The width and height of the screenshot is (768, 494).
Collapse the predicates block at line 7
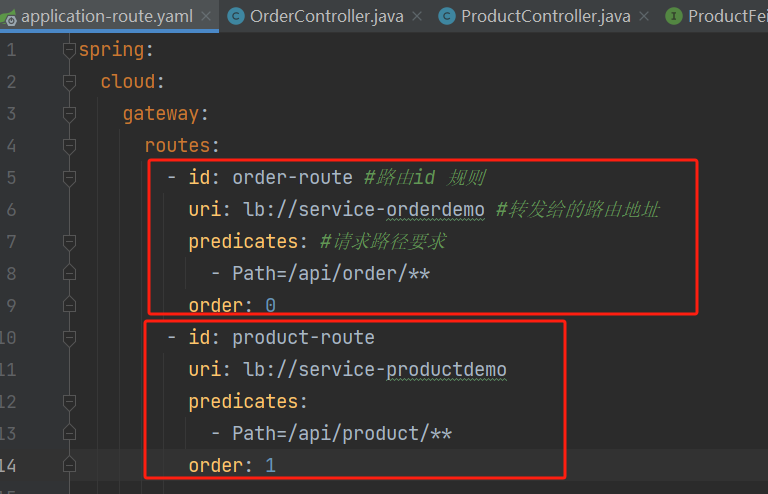[x=70, y=242]
